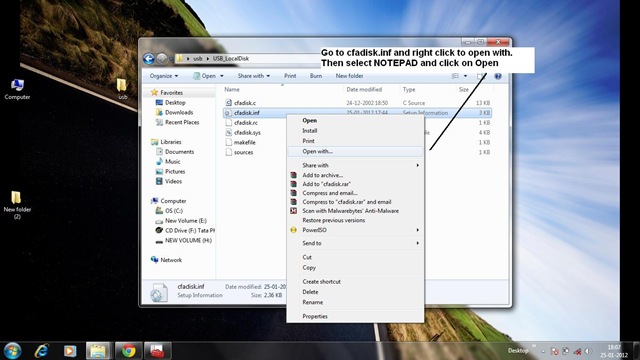This screenshot has width=640, height=360.
Task: Select cfadisk.rc file icon
Action: point(229,122)
